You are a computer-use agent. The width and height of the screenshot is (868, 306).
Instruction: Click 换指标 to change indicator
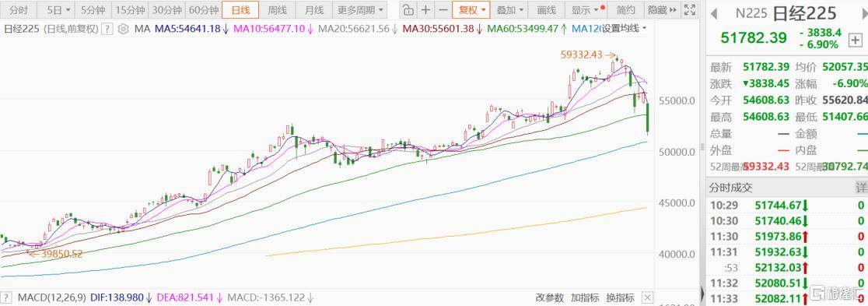tap(620, 297)
